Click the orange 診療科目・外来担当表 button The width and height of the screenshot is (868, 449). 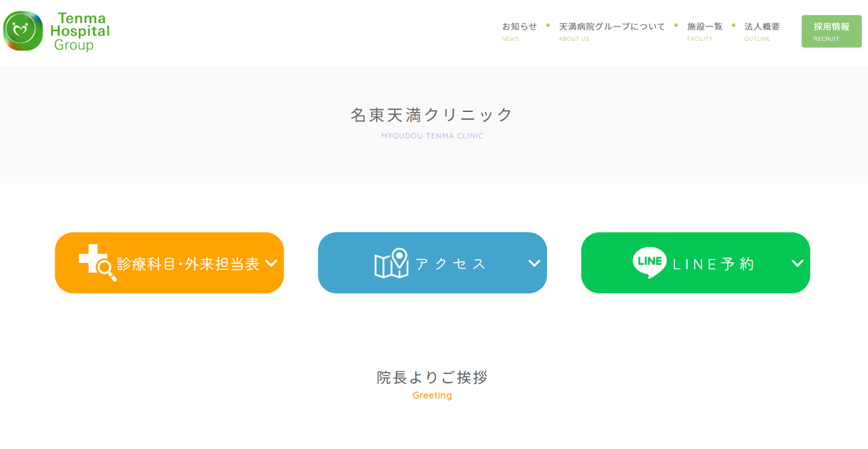169,263
